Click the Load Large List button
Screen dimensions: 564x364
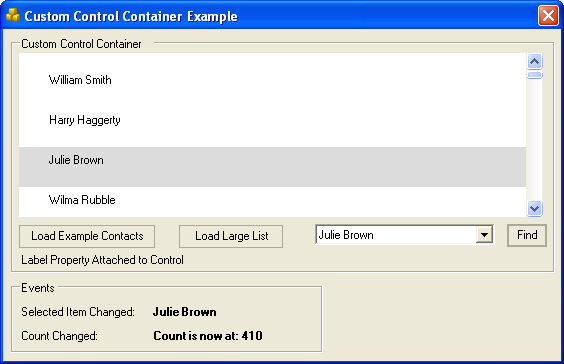click(231, 236)
